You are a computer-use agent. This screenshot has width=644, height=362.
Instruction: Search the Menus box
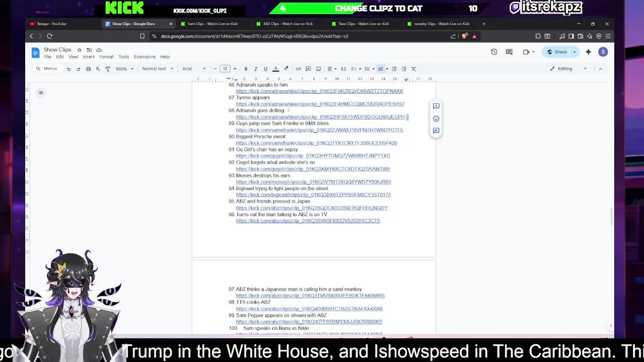click(x=47, y=69)
